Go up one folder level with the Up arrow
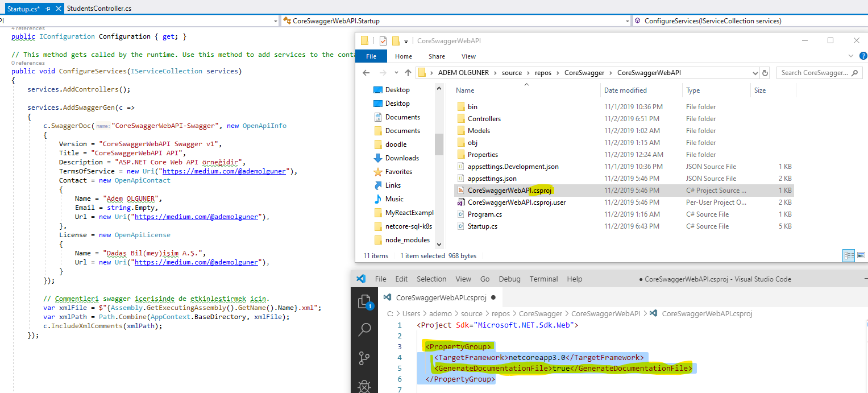 coord(408,73)
